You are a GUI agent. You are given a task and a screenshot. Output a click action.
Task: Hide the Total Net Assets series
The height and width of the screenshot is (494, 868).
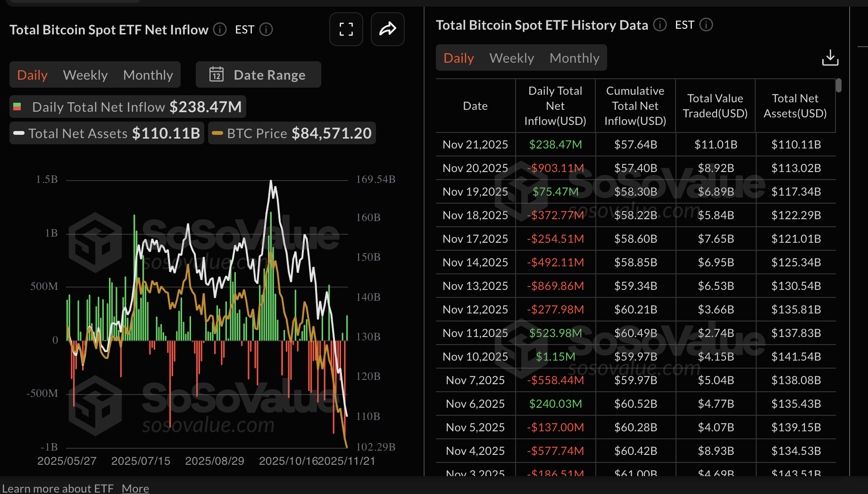(x=106, y=133)
